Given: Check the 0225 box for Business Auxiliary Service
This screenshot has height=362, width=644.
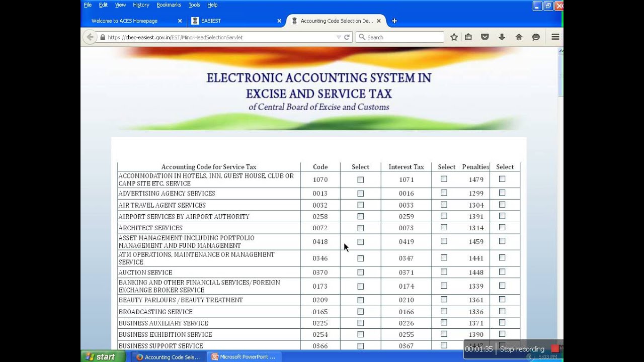Looking at the screenshot, I should (x=360, y=323).
